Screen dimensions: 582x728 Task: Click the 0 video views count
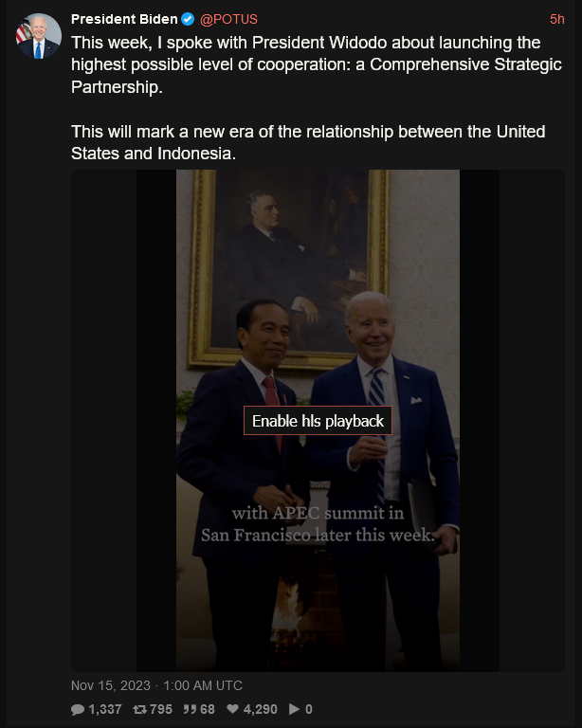(x=309, y=709)
